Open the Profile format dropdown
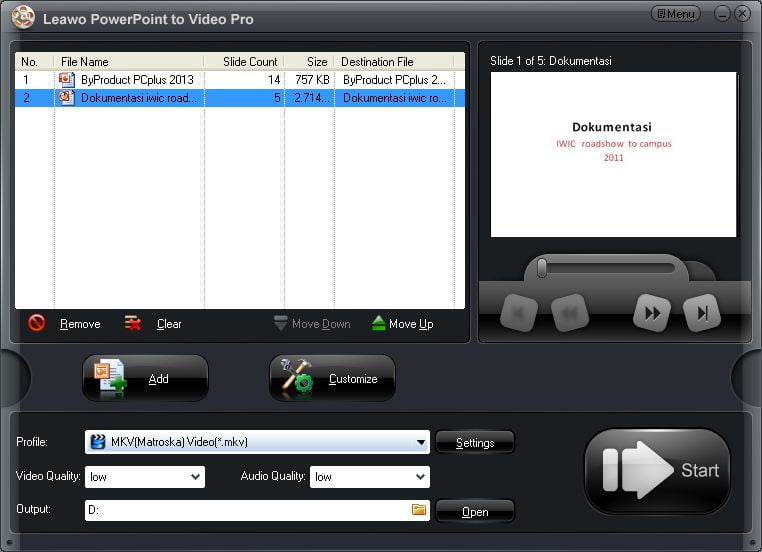Image resolution: width=762 pixels, height=552 pixels. (x=421, y=442)
